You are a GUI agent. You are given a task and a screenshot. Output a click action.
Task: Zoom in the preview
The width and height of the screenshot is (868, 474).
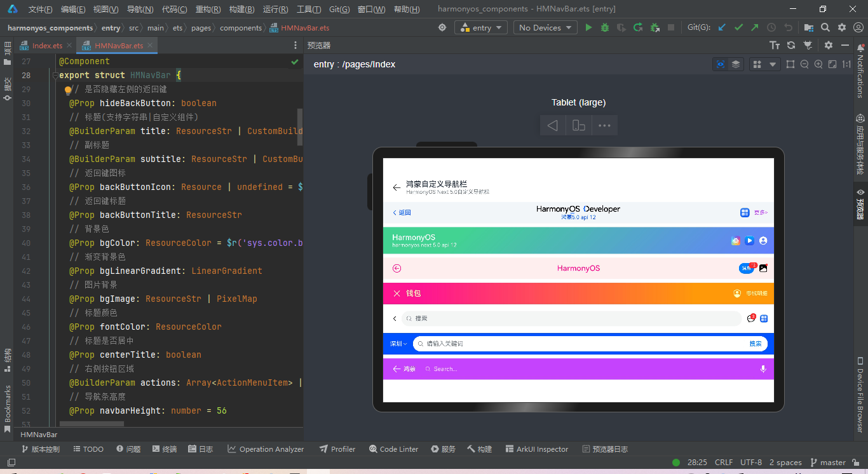818,64
